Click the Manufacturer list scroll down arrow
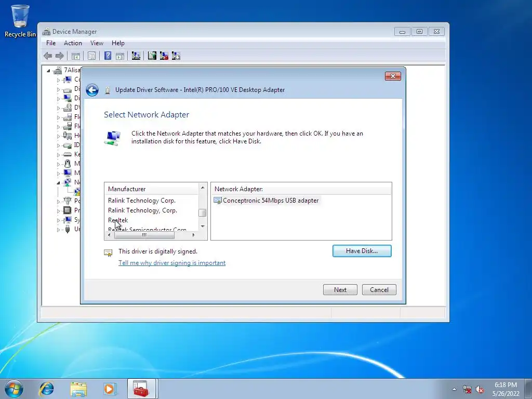This screenshot has width=532, height=399. point(203,227)
